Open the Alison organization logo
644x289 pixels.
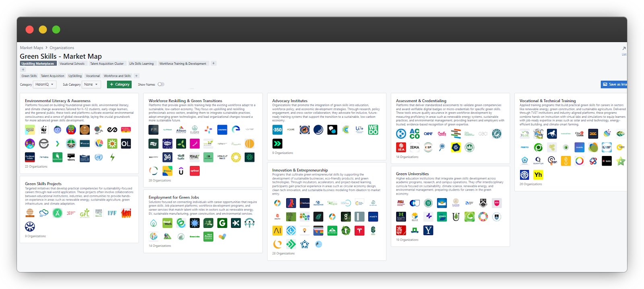pyautogui.click(x=181, y=130)
